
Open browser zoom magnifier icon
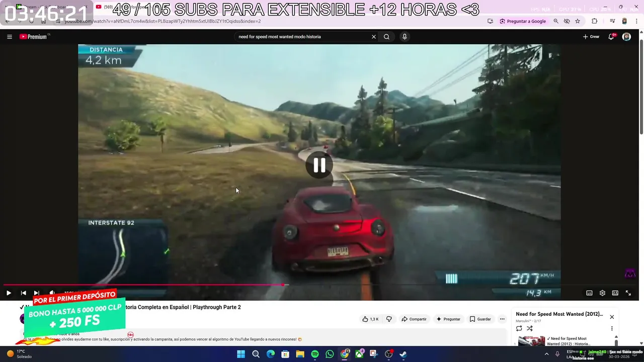[556, 21]
